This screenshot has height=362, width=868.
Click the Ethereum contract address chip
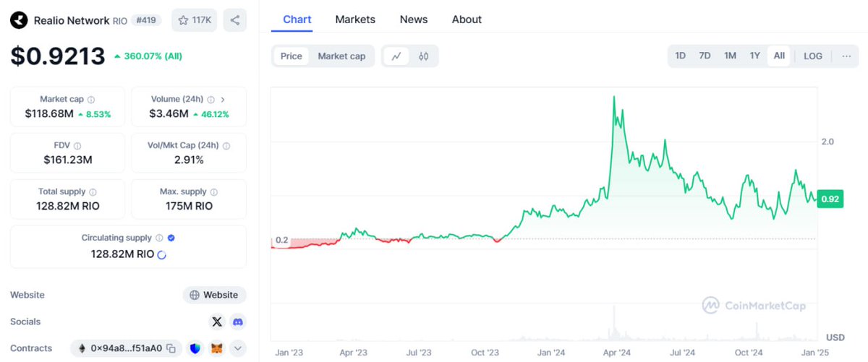(126, 348)
